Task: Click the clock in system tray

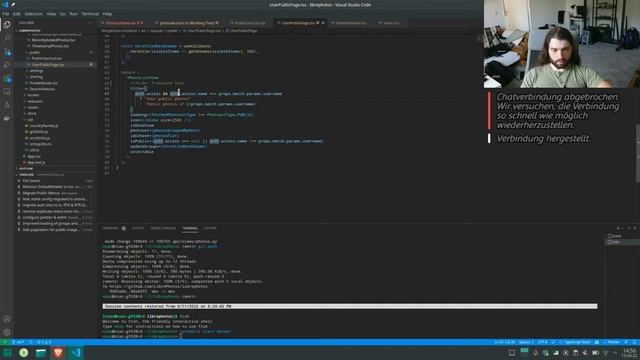Action: pyautogui.click(x=630, y=353)
